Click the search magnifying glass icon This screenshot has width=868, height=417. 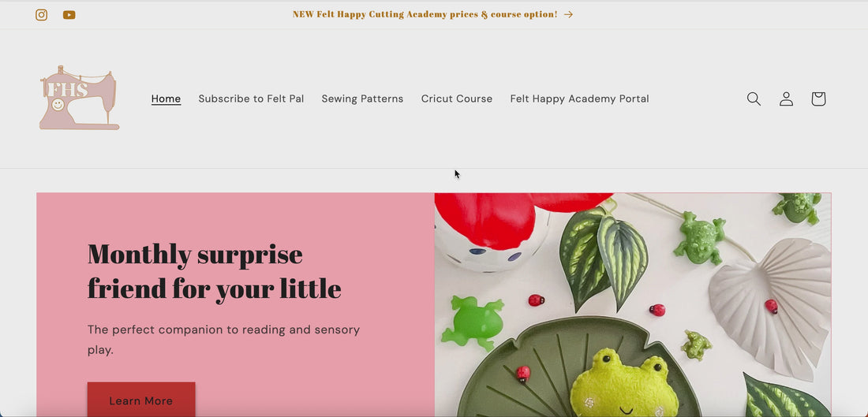pyautogui.click(x=754, y=99)
